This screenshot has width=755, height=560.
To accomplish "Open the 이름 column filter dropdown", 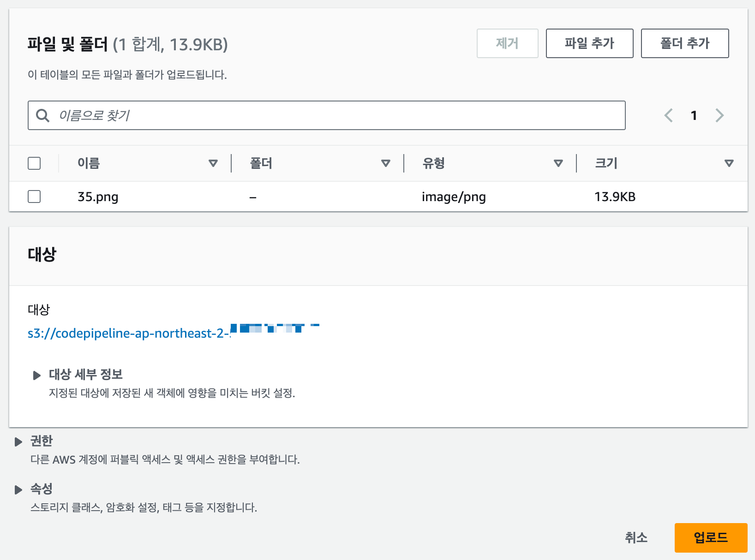I will coord(213,163).
